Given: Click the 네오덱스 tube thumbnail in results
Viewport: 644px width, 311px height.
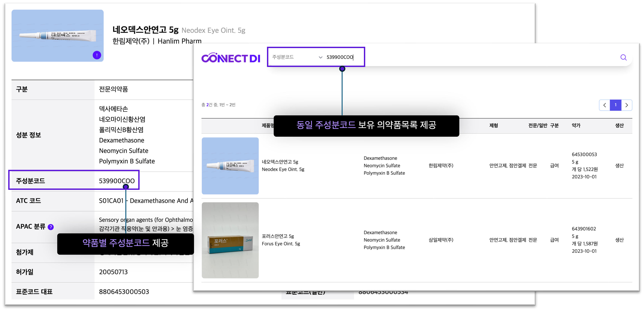Looking at the screenshot, I should 230,166.
